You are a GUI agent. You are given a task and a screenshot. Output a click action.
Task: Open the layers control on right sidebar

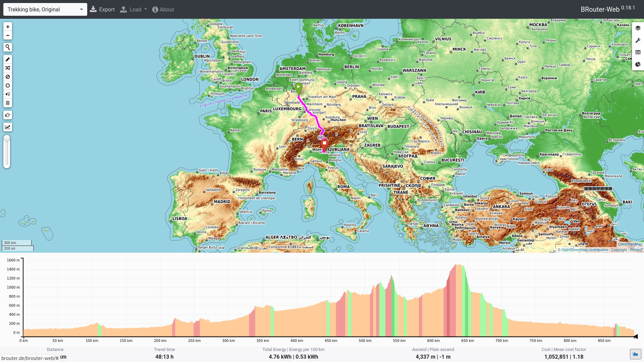click(638, 28)
